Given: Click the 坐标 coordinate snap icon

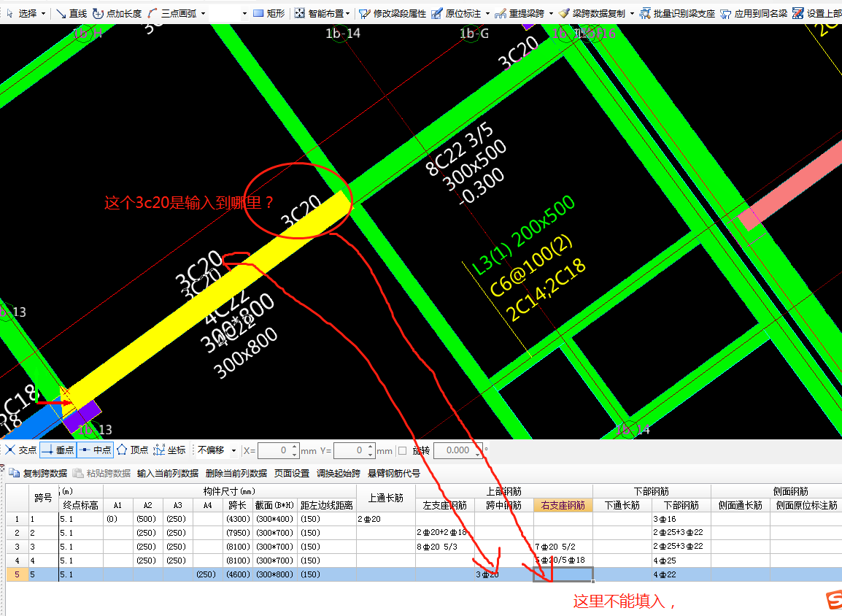Looking at the screenshot, I should 159,450.
